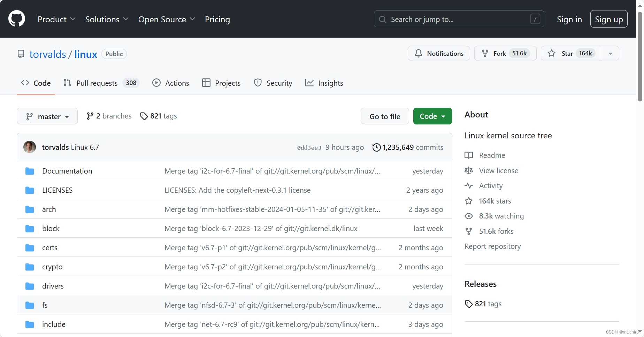644x337 pixels.
Task: Click the arch folder icon
Action: pos(30,209)
